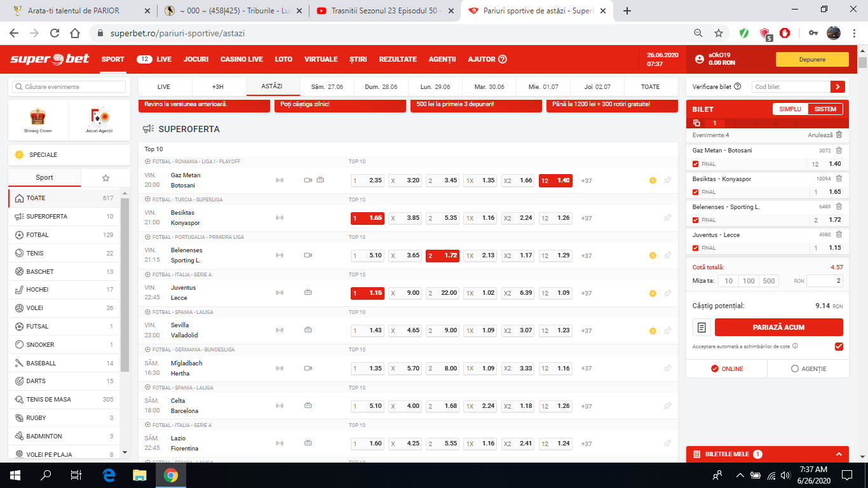Switch bet slip to SISTEM mode
868x488 pixels.
tap(825, 109)
